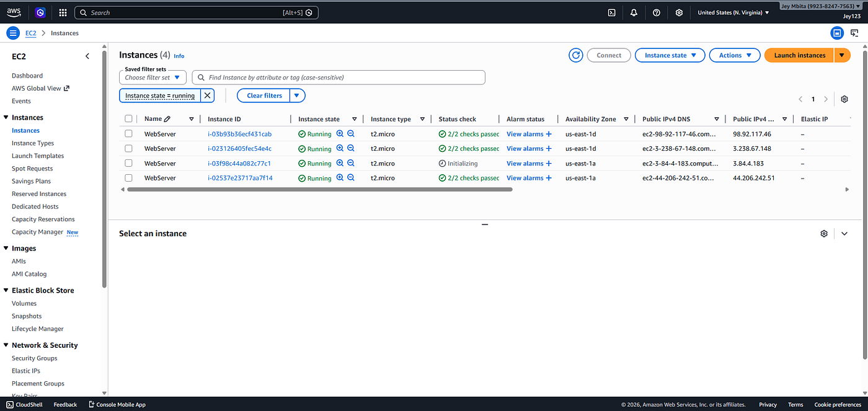The image size is (868, 411).
Task: Zoom in filter for i-03b93b36ecf431cab state
Action: 340,134
